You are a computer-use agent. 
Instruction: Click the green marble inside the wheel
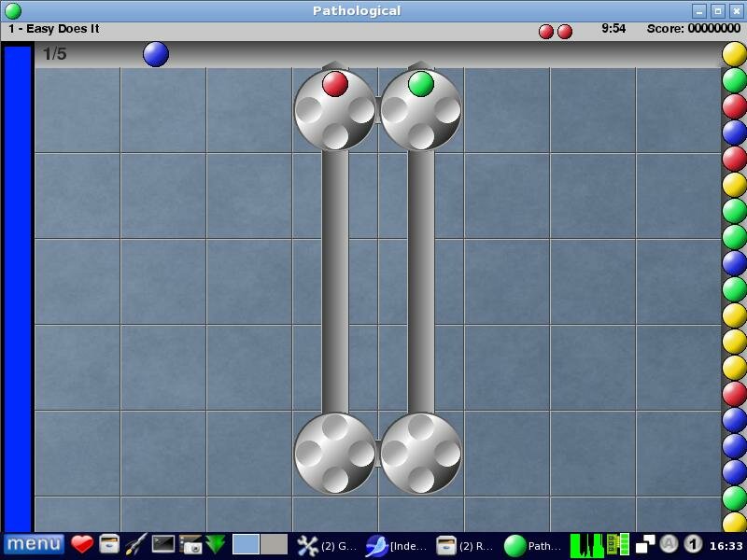tap(421, 84)
